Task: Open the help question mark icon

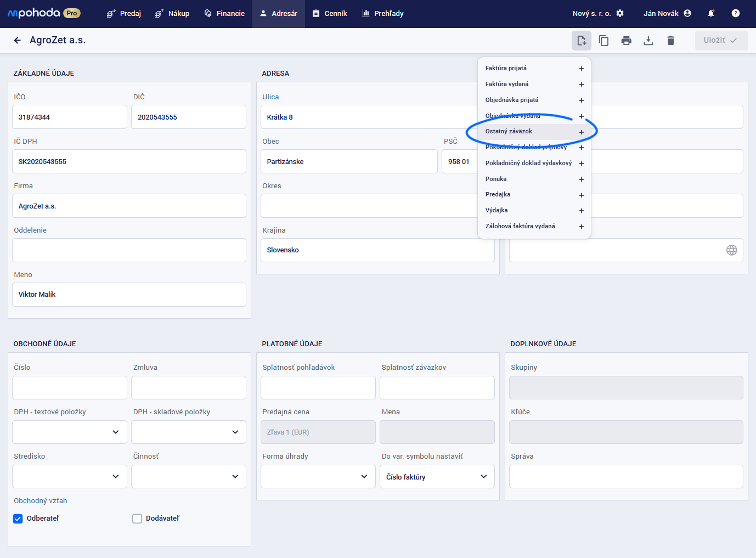Action: click(x=736, y=13)
